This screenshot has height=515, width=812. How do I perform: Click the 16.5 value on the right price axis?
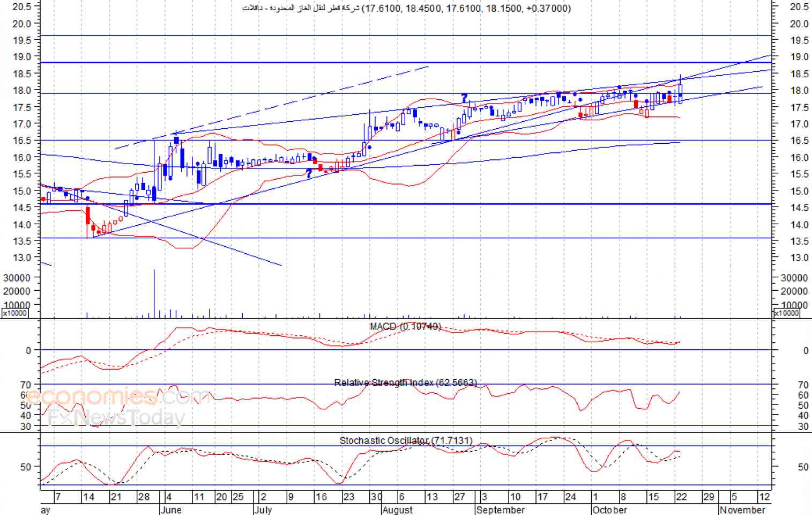click(x=799, y=141)
